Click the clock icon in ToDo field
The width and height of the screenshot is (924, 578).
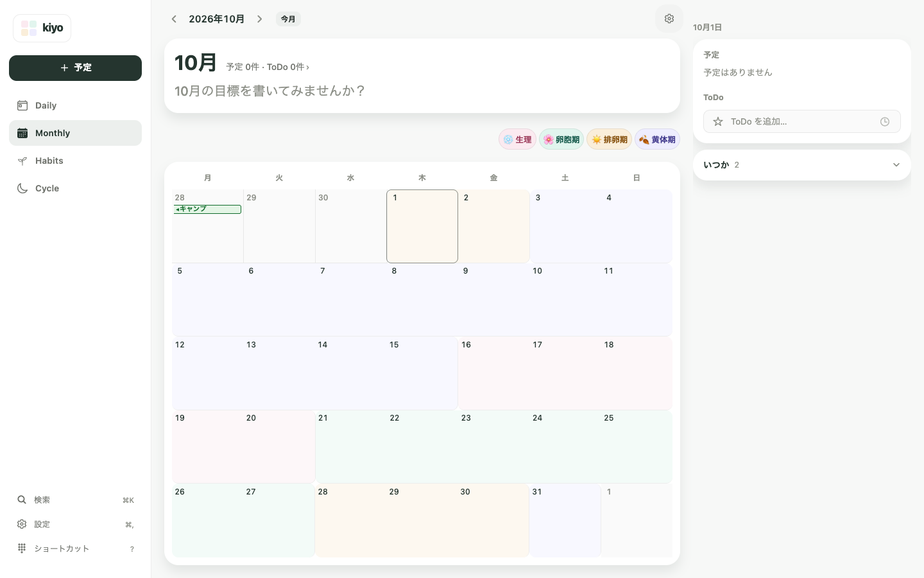point(885,121)
